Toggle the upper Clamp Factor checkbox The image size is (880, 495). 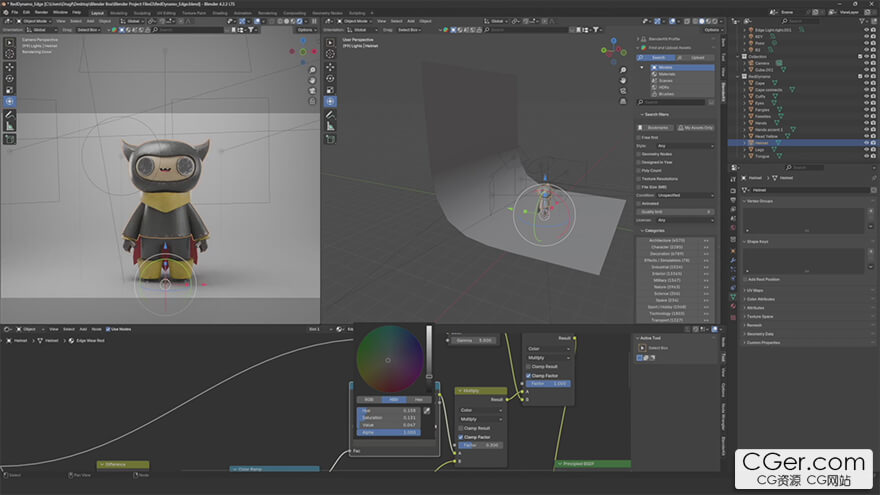coord(529,375)
